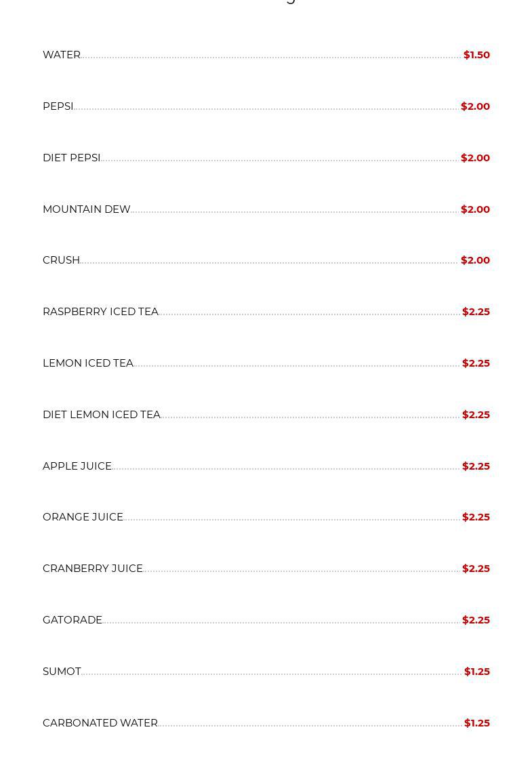The height and width of the screenshot is (759, 532).
Task: Select the RASPBERRY ICED TEA entry
Action: (x=100, y=312)
